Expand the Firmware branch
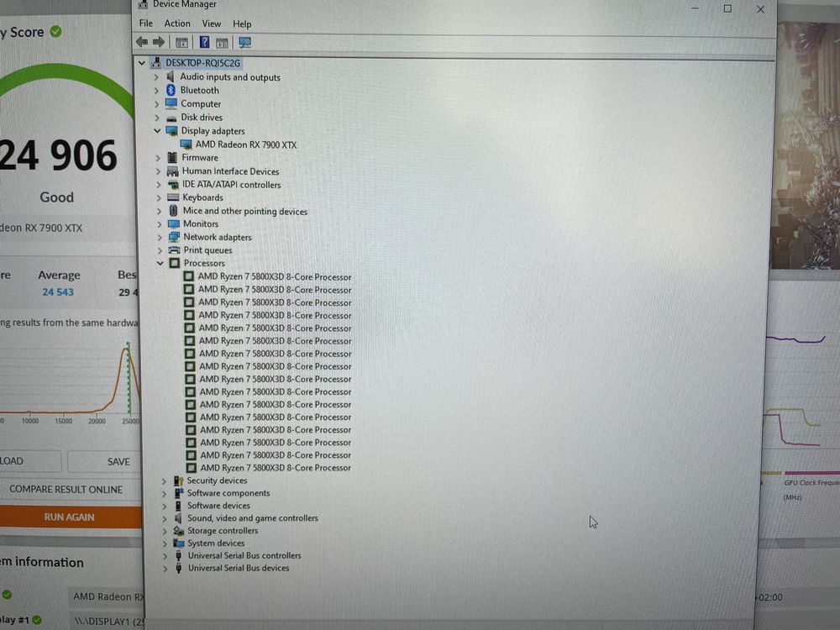The image size is (840, 630). click(158, 158)
